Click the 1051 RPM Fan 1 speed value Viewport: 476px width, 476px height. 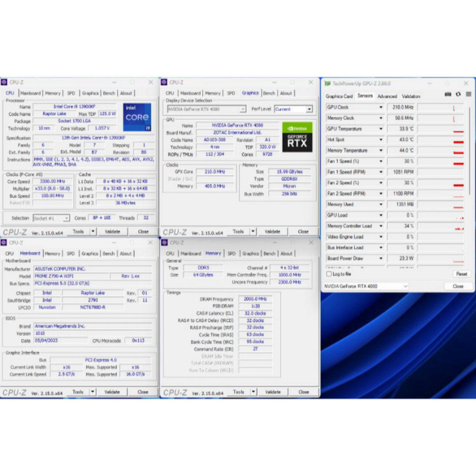click(401, 172)
